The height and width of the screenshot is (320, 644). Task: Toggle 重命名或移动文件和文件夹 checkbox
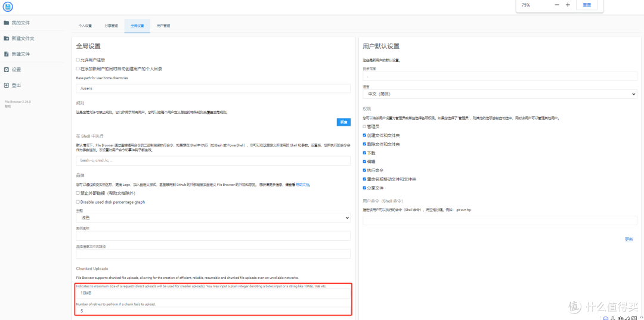click(x=365, y=179)
